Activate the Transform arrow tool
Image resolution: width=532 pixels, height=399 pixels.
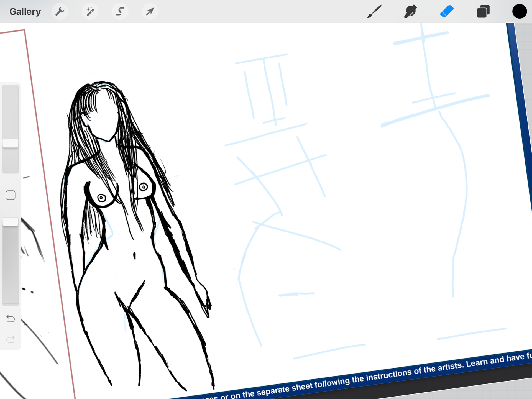pyautogui.click(x=150, y=12)
